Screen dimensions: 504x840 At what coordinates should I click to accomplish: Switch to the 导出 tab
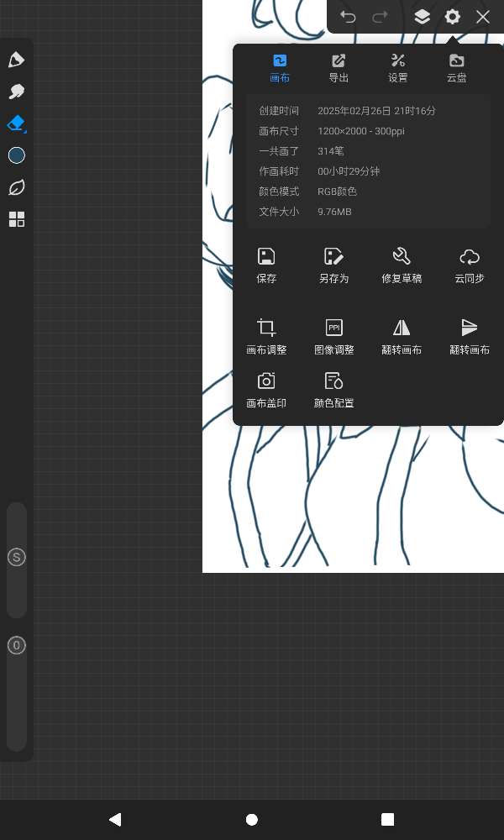339,69
